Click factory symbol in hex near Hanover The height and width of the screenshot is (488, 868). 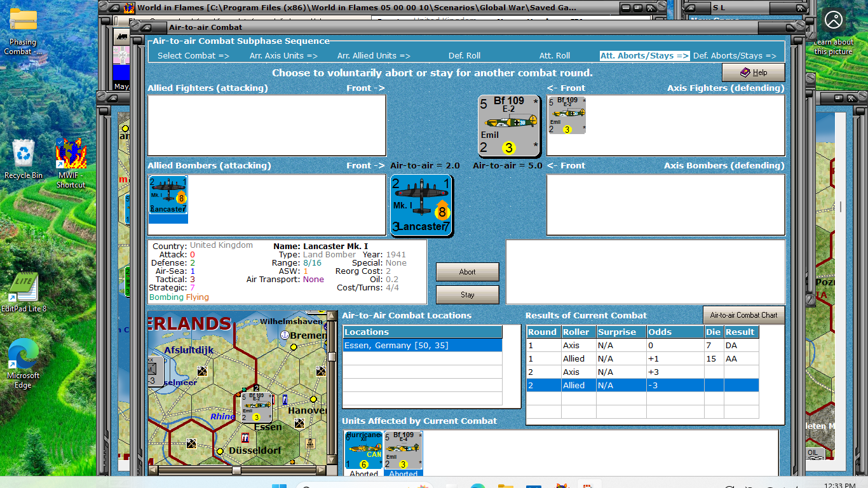point(299,423)
